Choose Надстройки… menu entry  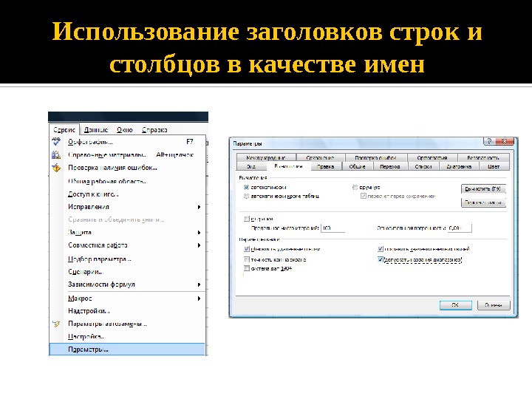click(127, 311)
